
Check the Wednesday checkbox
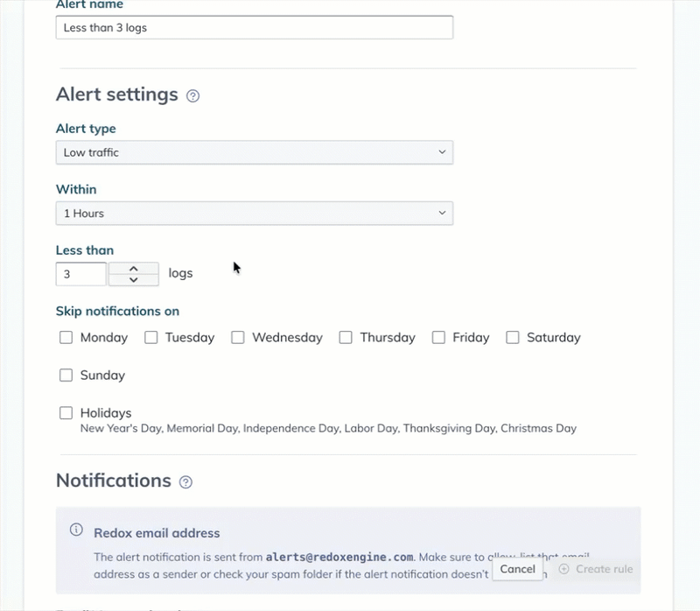tap(236, 337)
